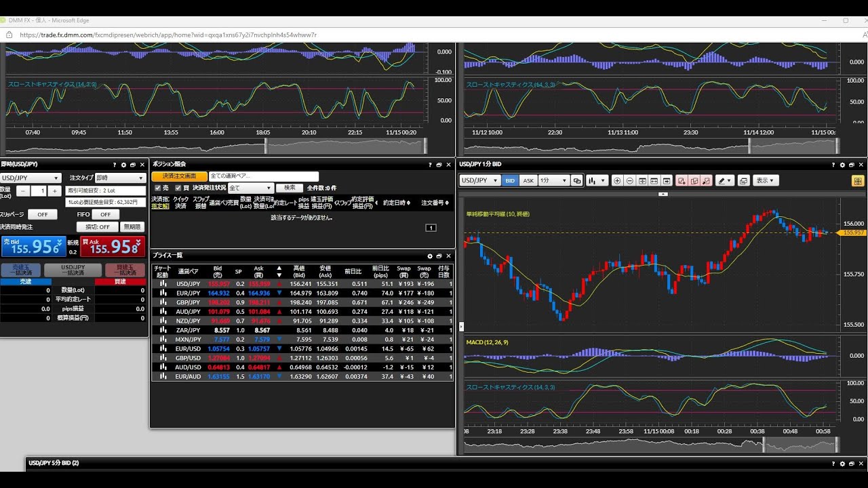This screenshot has height=488, width=868.
Task: Open the drawing pen tool in chart toolbar
Action: pyautogui.click(x=723, y=181)
